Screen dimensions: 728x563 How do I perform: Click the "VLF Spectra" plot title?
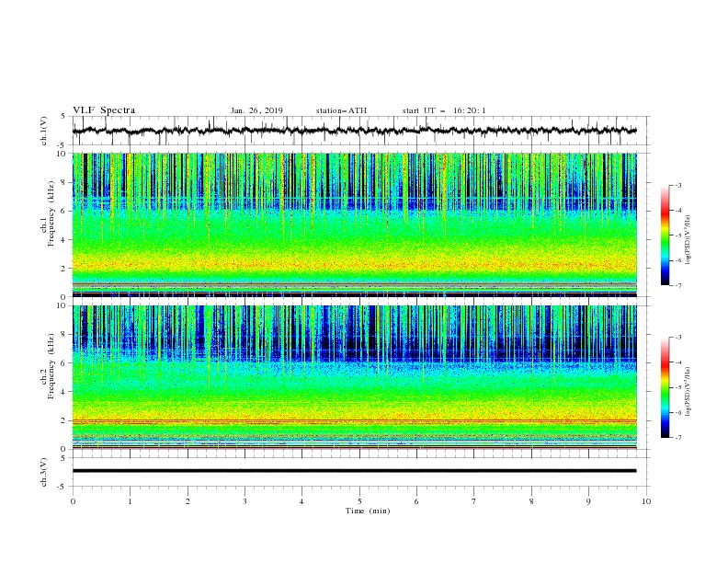click(x=104, y=110)
